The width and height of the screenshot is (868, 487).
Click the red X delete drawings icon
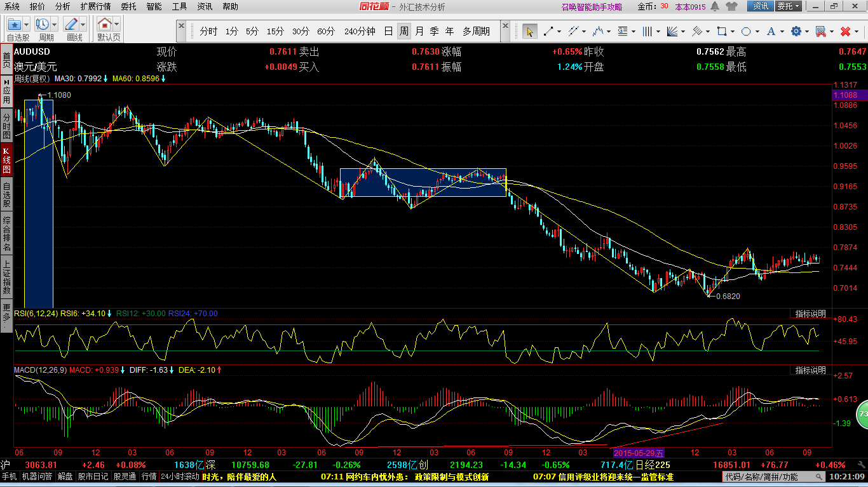click(x=845, y=31)
